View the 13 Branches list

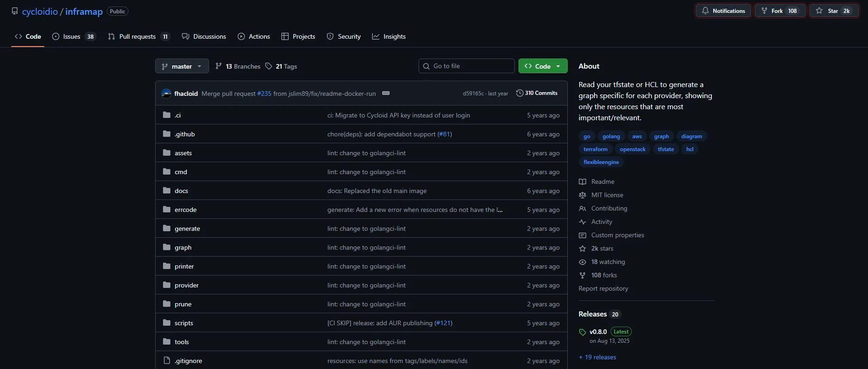pos(238,66)
